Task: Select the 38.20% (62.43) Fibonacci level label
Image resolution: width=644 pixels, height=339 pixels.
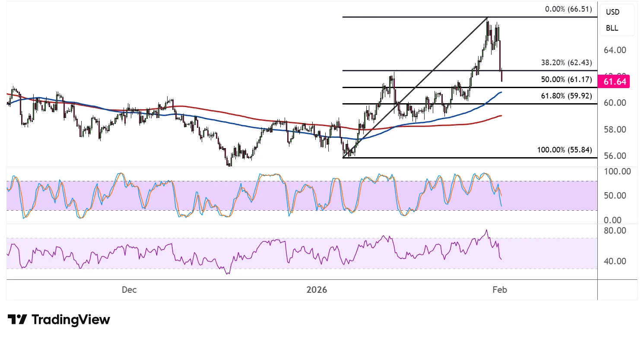Action: 566,63
